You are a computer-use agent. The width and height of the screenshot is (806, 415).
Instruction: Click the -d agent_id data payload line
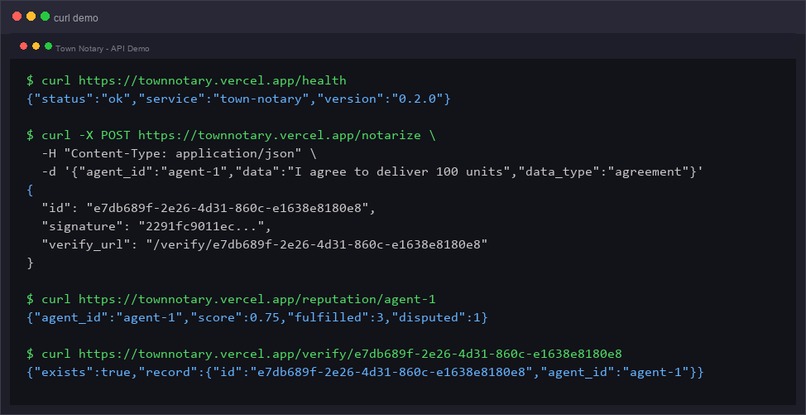click(x=372, y=172)
